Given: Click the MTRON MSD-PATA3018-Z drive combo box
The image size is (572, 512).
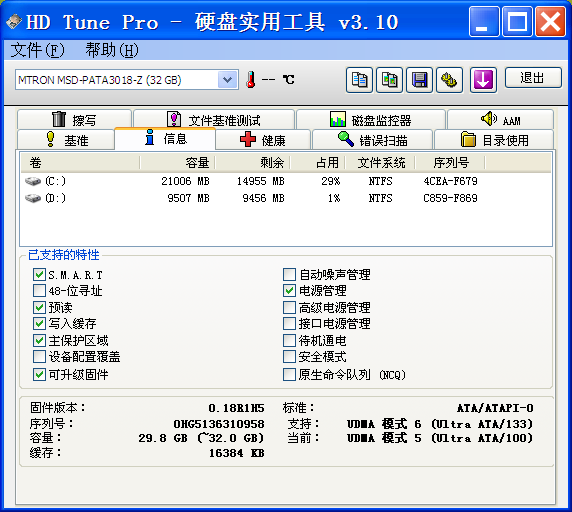Looking at the screenshot, I should click(x=127, y=79).
